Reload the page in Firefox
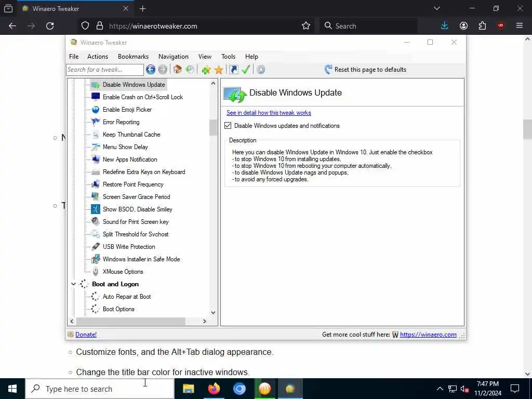The width and height of the screenshot is (532, 399). pyautogui.click(x=50, y=26)
